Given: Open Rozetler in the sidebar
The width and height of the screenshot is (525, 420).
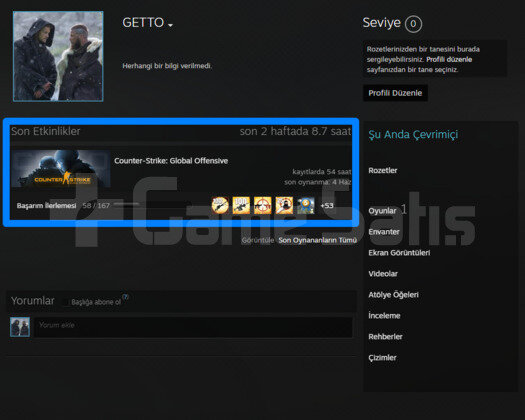Looking at the screenshot, I should 383,170.
